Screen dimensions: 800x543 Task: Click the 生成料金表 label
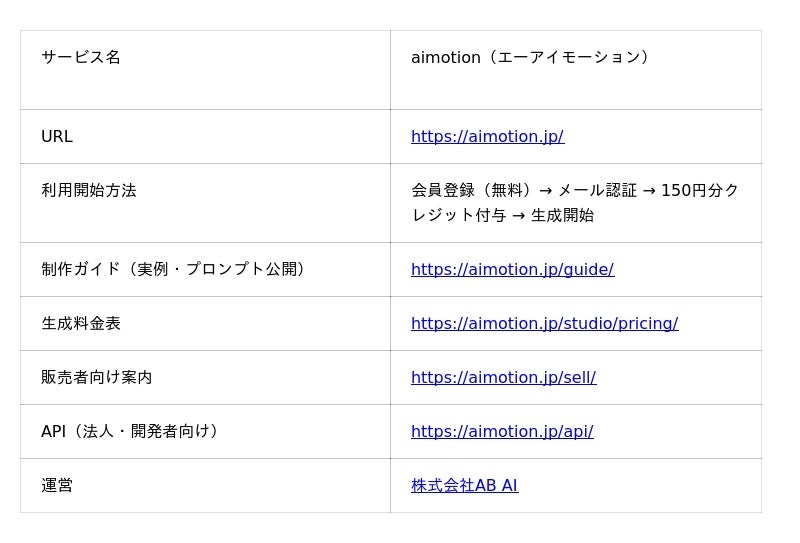pos(81,323)
